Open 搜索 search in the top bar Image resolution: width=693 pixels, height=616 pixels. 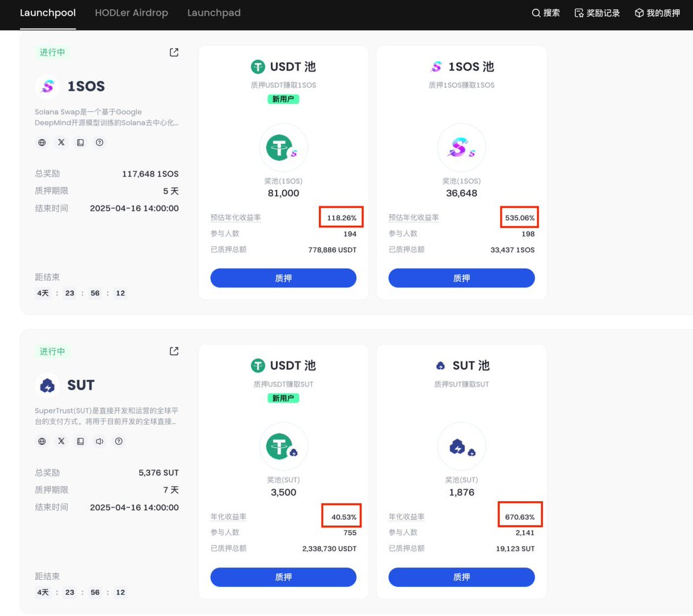coord(546,13)
